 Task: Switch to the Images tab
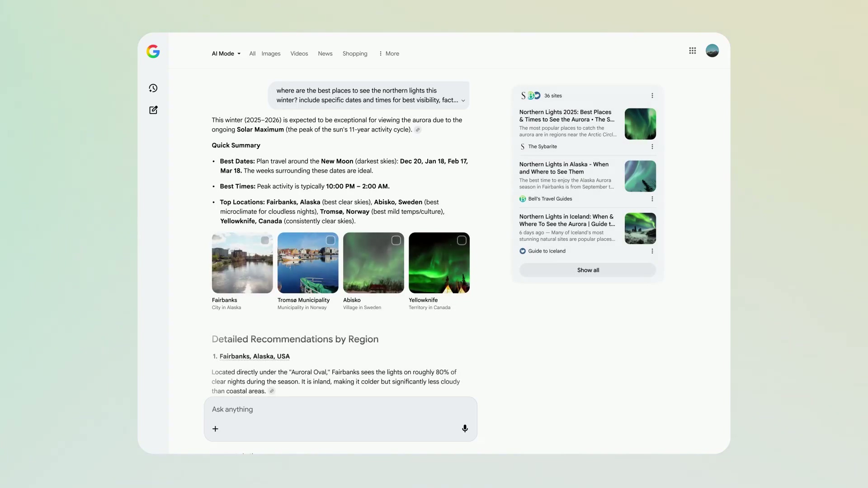[x=271, y=53]
